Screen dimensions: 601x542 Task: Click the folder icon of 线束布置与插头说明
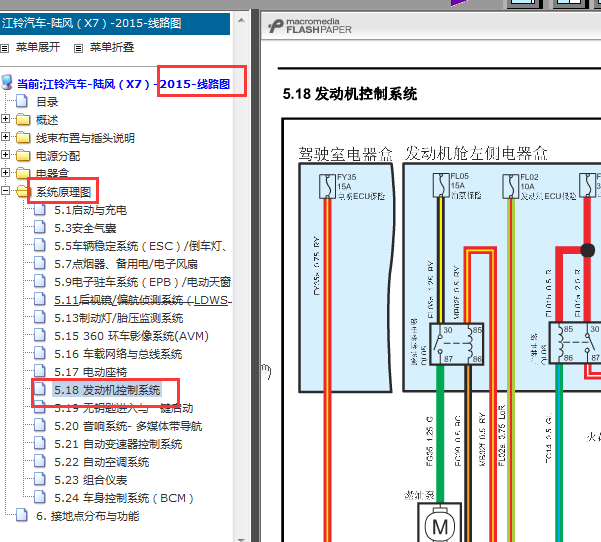[x=23, y=137]
